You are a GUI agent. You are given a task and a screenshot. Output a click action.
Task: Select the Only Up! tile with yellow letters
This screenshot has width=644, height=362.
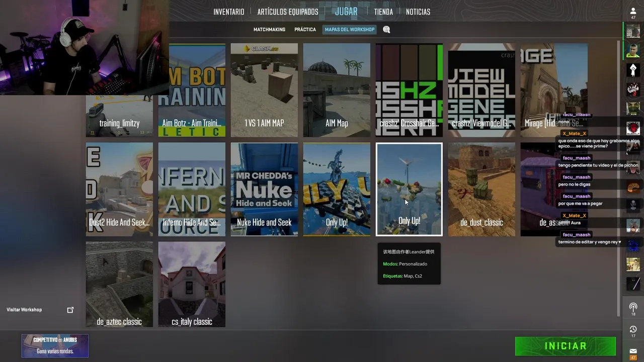(337, 190)
